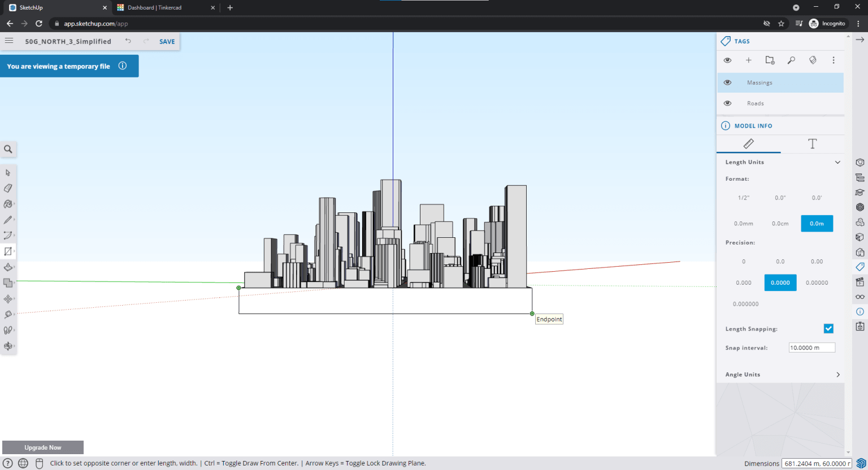Open the Solid Inspector panel icon
The image size is (868, 470).
tap(860, 327)
